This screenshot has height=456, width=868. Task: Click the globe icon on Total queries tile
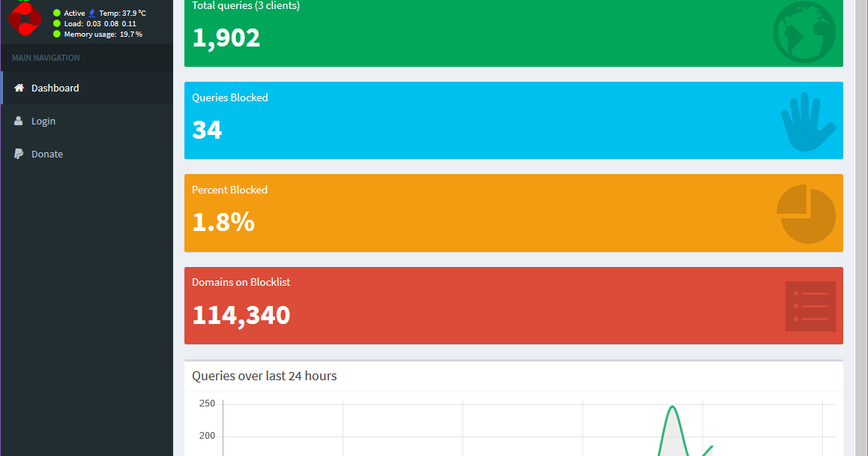[x=804, y=33]
